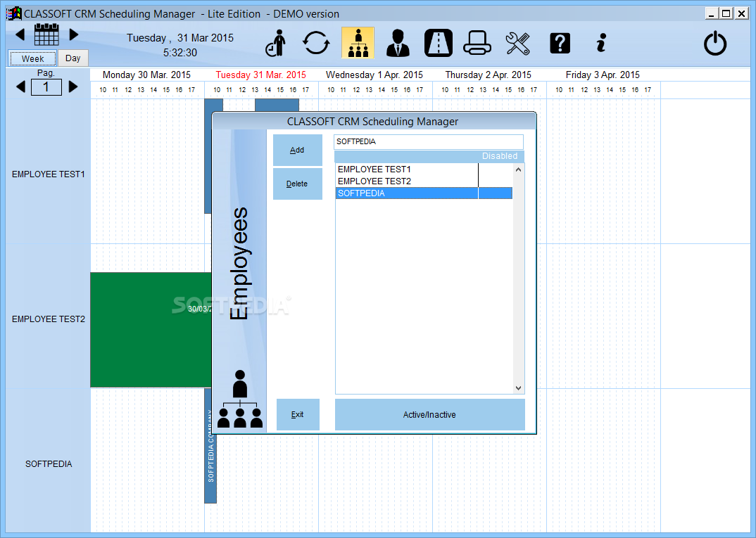This screenshot has height=538, width=756.
Task: Click the employee name input field
Action: point(428,141)
